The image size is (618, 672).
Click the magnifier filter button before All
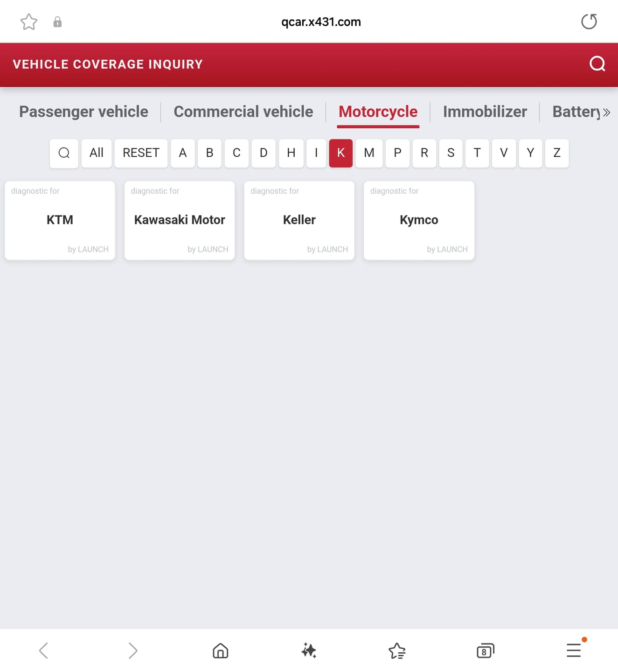coord(64,153)
